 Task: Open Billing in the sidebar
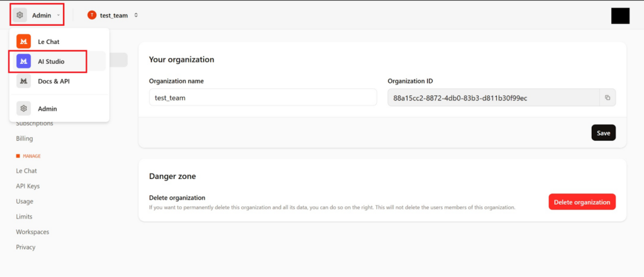(x=25, y=138)
